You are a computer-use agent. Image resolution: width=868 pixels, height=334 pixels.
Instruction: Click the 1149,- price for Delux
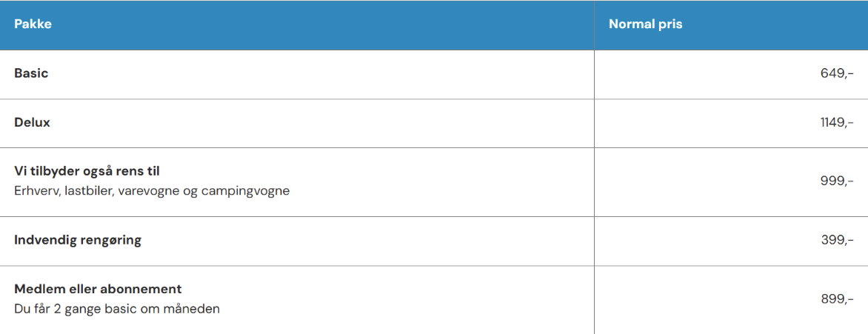click(836, 122)
